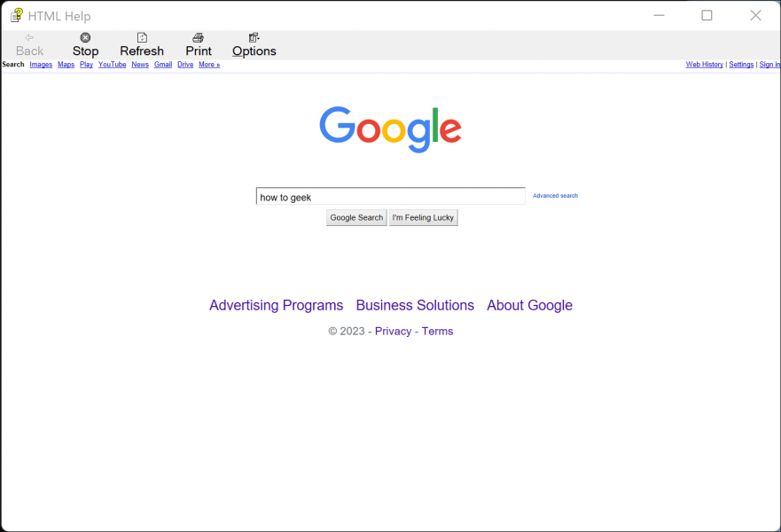The height and width of the screenshot is (532, 781).
Task: Click the Stop toolbar icon
Action: (x=85, y=38)
